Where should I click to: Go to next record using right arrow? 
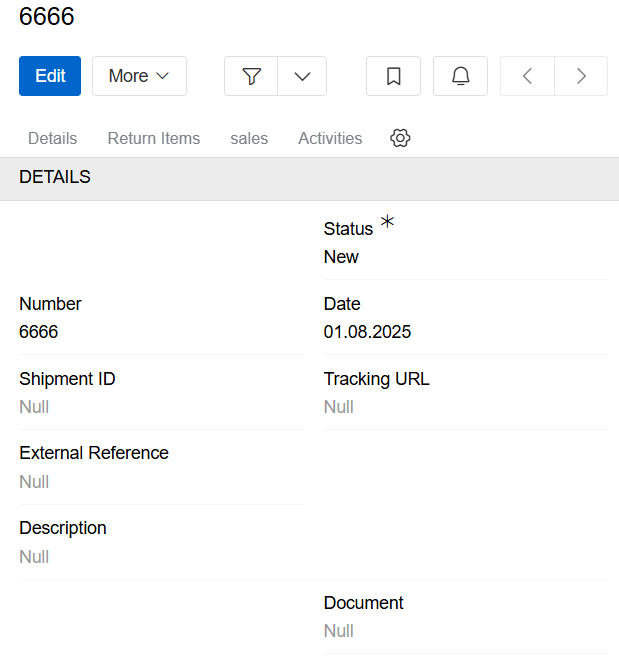(x=581, y=76)
